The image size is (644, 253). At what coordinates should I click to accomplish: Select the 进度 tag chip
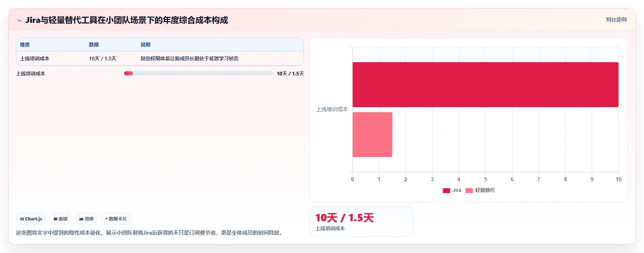point(86,219)
